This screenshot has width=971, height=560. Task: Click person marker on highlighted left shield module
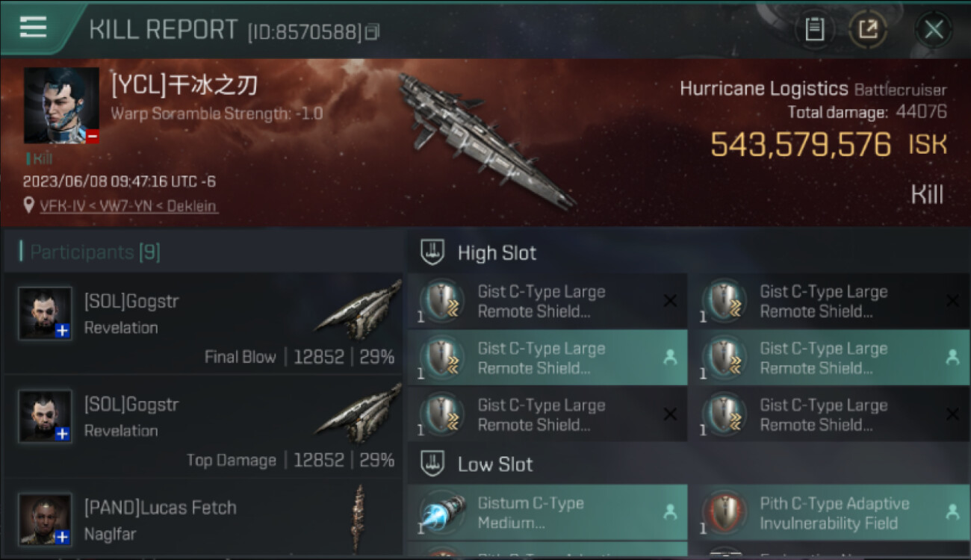tap(669, 358)
